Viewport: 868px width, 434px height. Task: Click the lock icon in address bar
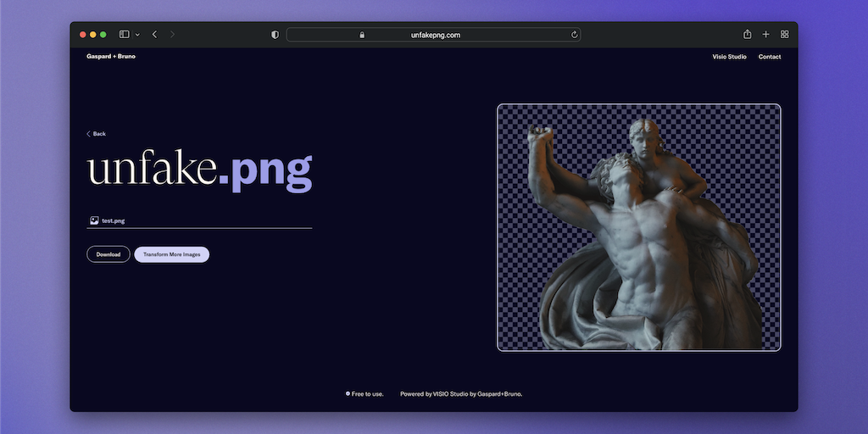click(362, 35)
